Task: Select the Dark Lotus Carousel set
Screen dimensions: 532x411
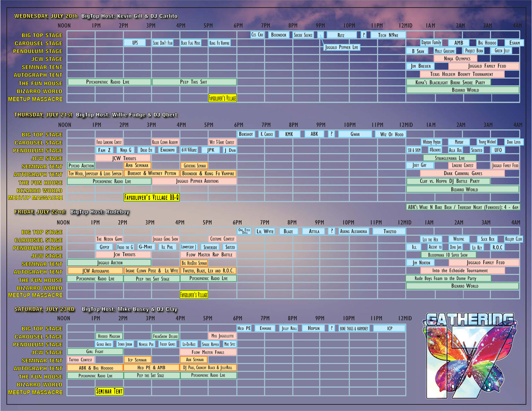Action: 514,142
